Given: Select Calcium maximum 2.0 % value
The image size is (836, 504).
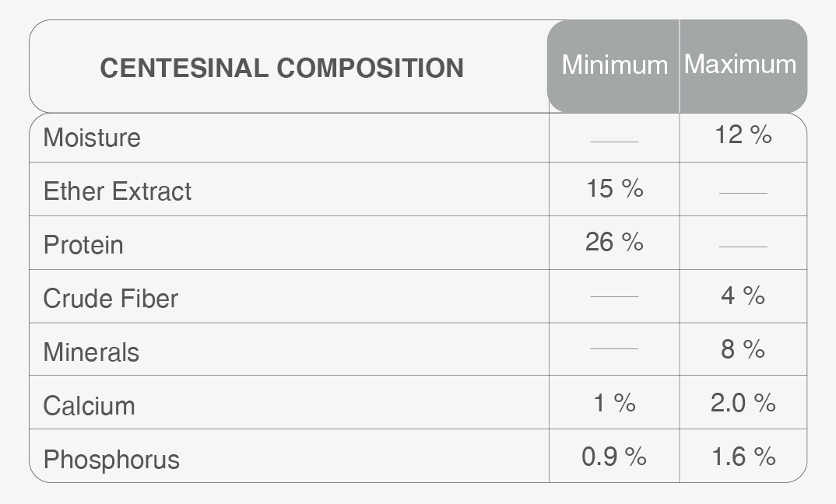Looking at the screenshot, I should coord(743,403).
